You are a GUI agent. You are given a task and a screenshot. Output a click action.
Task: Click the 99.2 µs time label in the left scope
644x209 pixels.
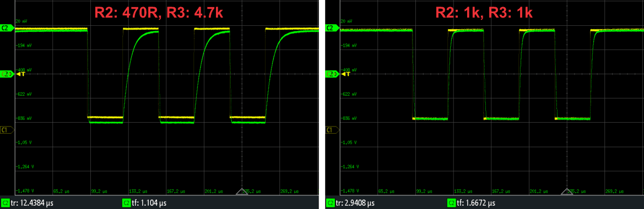(99, 191)
